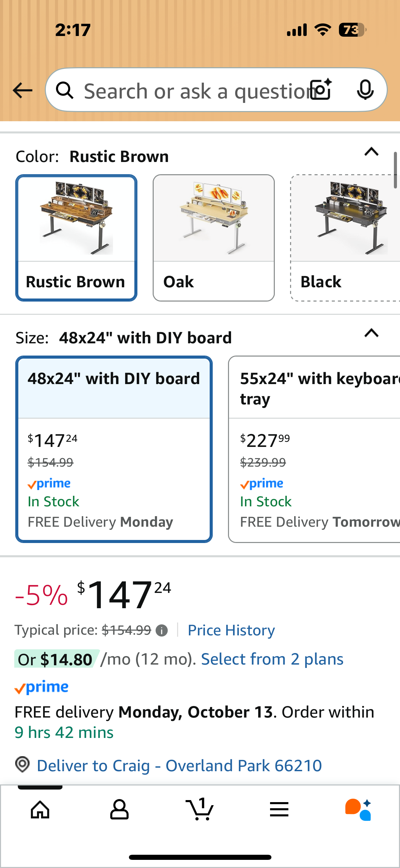The width and height of the screenshot is (400, 868).
Task: Open the Home tab
Action: tap(40, 810)
